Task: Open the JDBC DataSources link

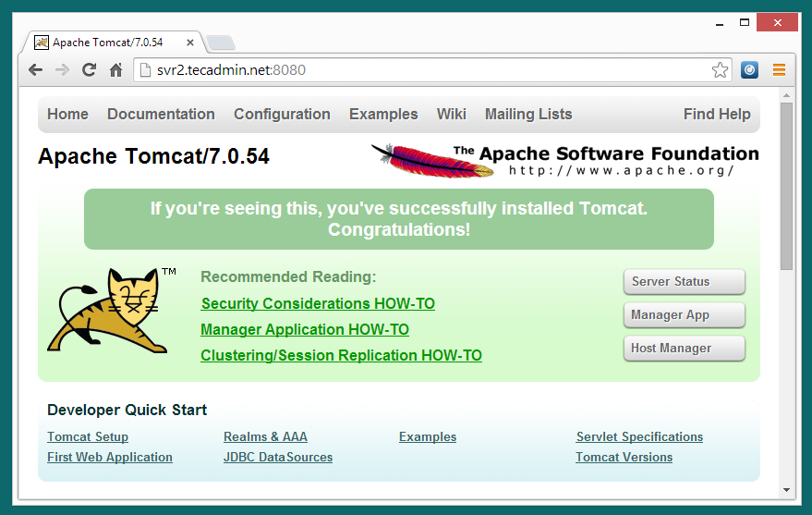Action: click(x=277, y=457)
